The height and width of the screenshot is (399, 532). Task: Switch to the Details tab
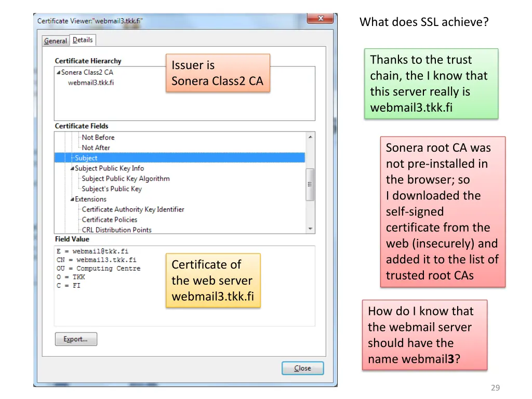(x=82, y=39)
